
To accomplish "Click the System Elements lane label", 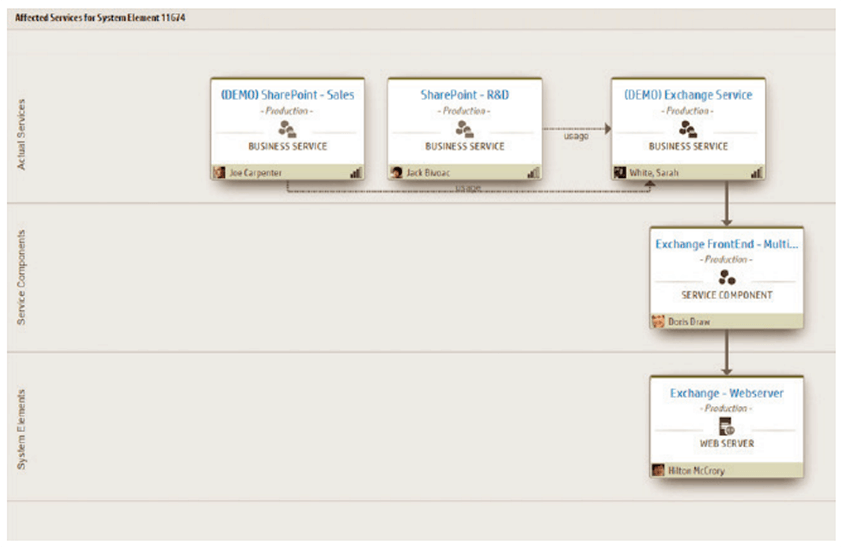I will tap(21, 429).
